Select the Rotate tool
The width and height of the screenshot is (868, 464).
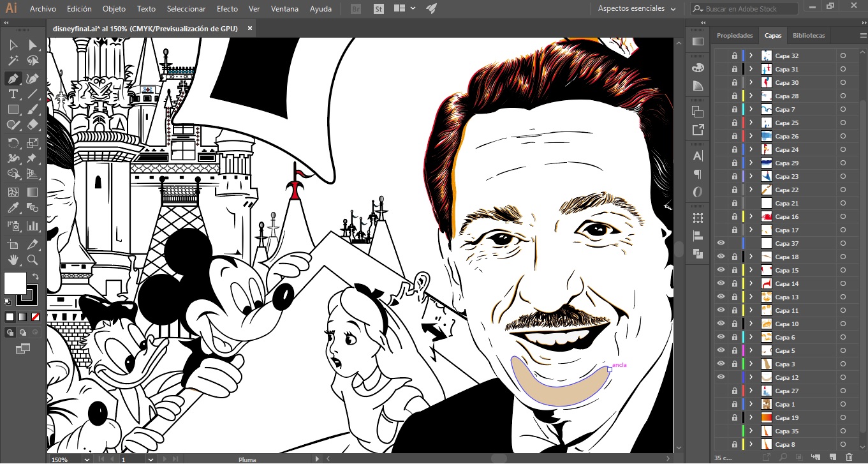[x=13, y=143]
